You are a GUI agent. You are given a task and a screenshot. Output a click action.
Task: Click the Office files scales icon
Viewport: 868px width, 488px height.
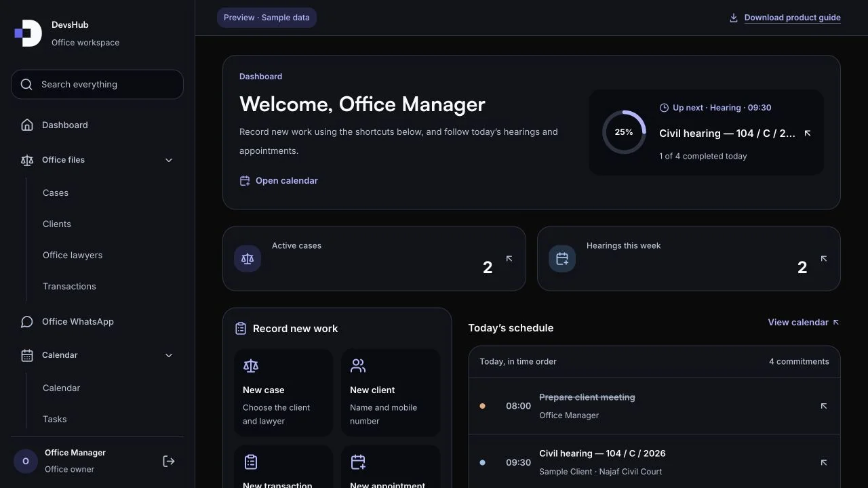[27, 160]
